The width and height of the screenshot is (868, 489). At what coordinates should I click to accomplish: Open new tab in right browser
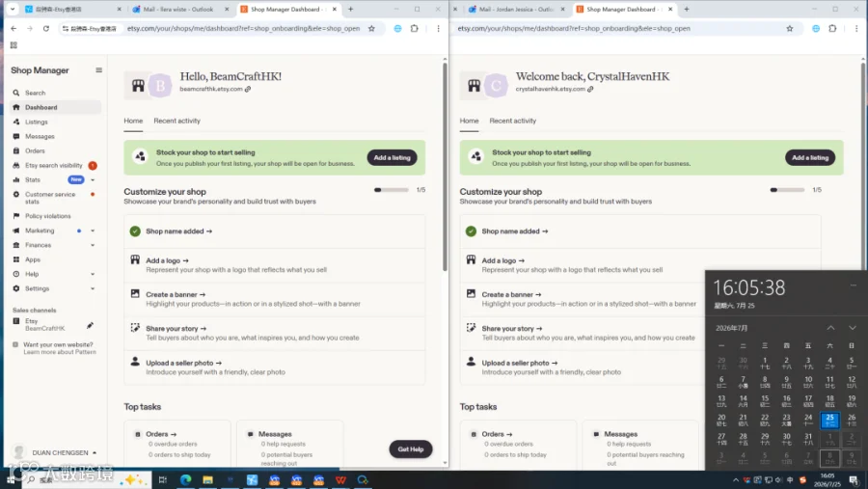[x=687, y=9]
